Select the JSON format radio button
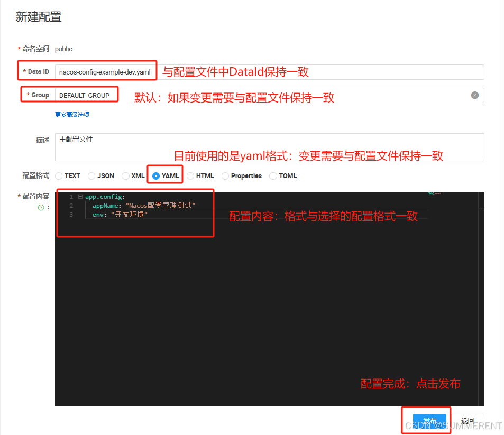This screenshot has width=504, height=435. click(x=91, y=176)
